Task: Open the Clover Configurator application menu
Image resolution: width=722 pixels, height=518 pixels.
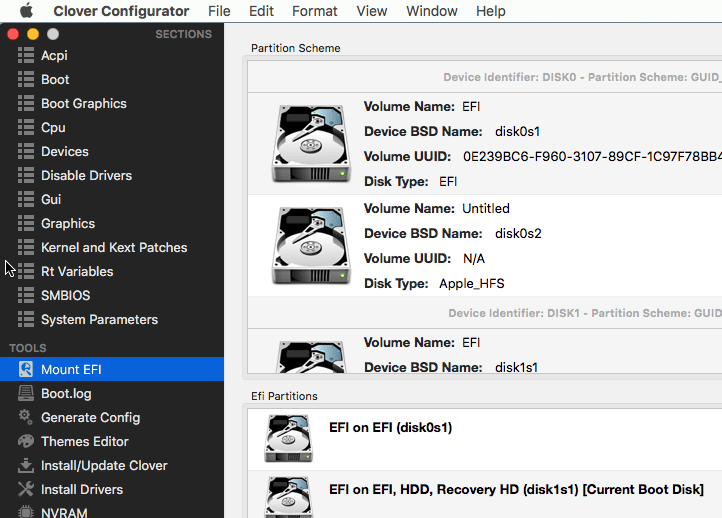Action: click(121, 11)
